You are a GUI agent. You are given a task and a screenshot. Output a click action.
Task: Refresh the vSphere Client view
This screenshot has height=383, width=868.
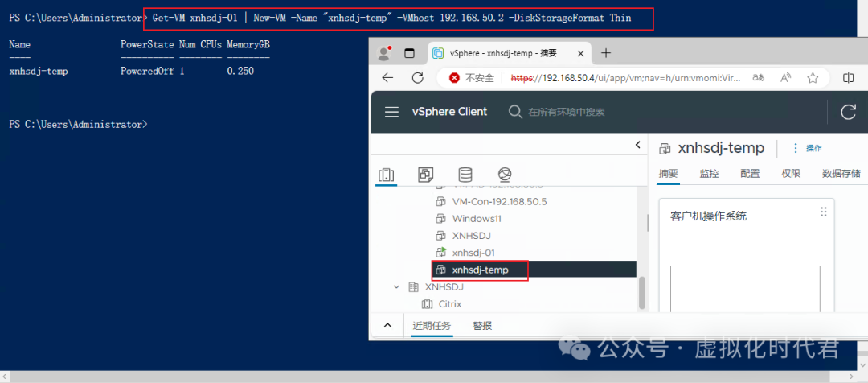coord(848,112)
